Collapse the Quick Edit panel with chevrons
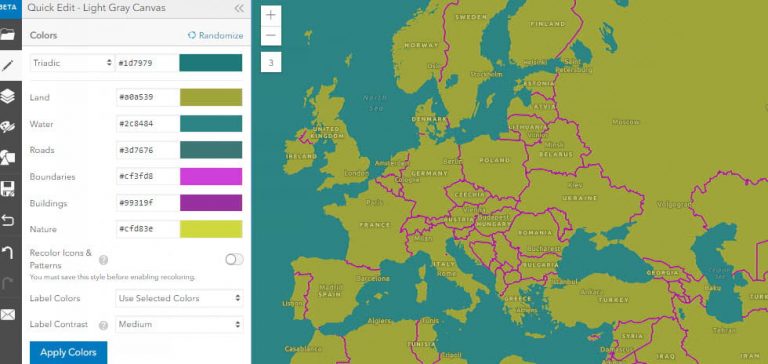768x364 pixels. 239,8
